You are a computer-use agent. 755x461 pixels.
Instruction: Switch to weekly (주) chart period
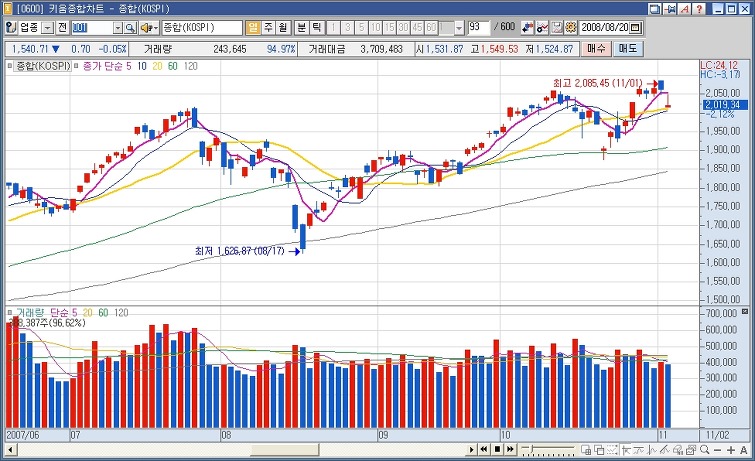click(x=269, y=26)
